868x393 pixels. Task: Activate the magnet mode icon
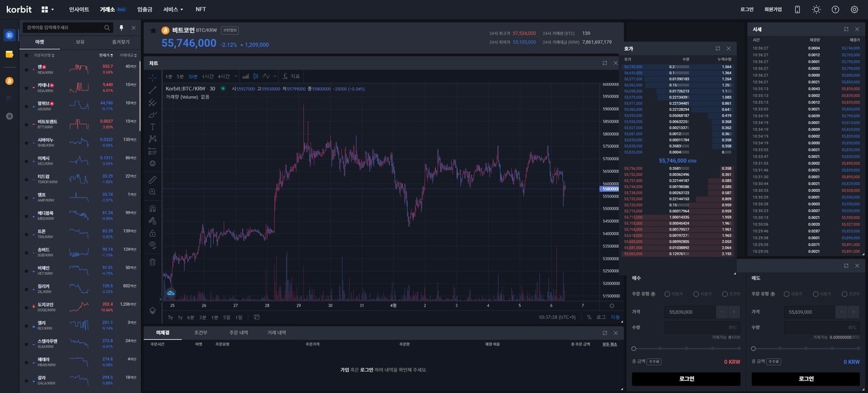(153, 209)
